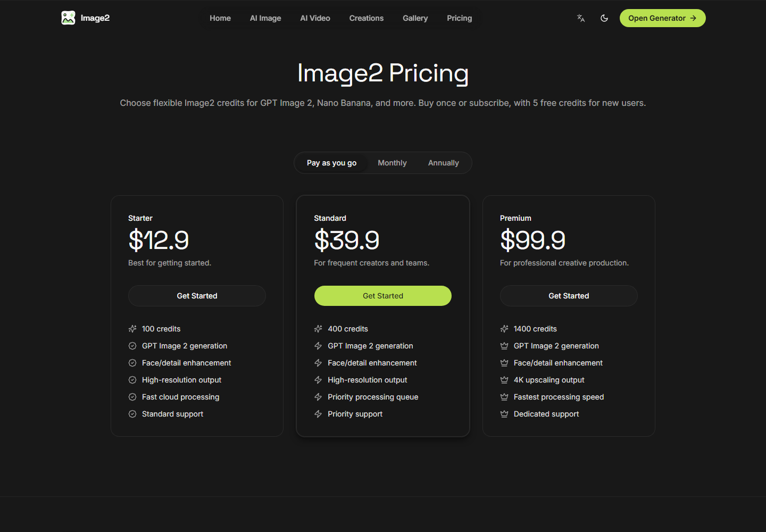This screenshot has height=532, width=766.
Task: Click the subtitle about flexible Image2 credits
Action: tap(383, 103)
